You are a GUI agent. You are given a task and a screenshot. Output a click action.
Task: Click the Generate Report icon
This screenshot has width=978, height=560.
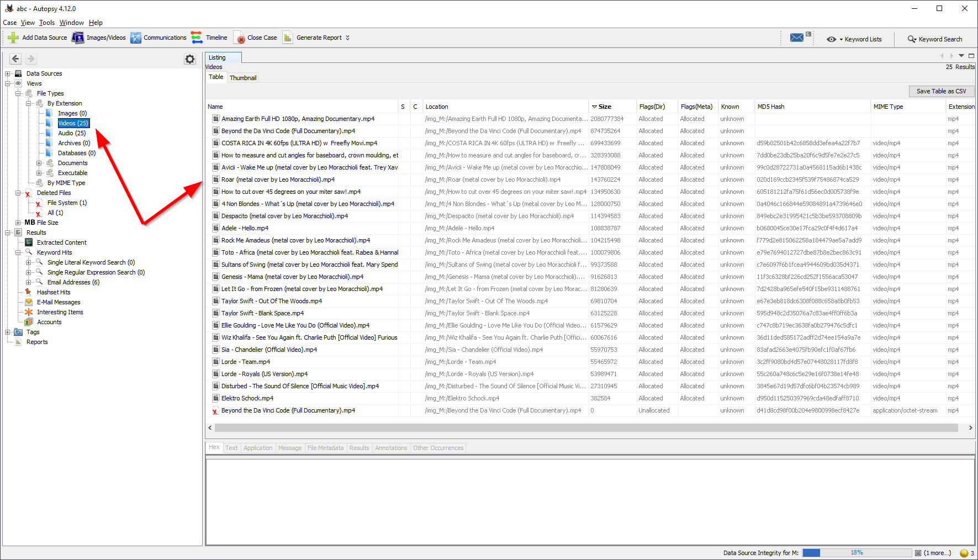288,38
